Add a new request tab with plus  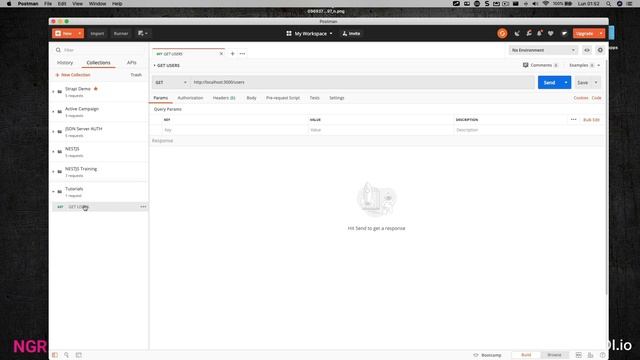(x=232, y=53)
